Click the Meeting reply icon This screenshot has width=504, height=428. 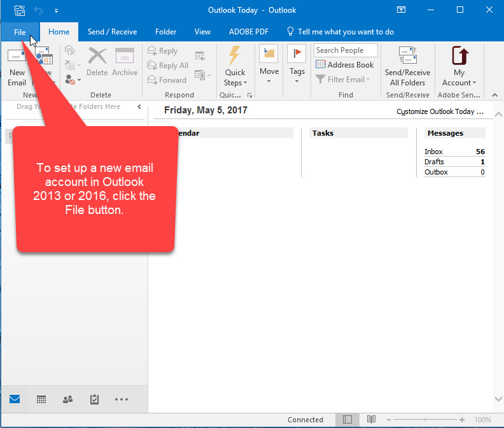[200, 56]
